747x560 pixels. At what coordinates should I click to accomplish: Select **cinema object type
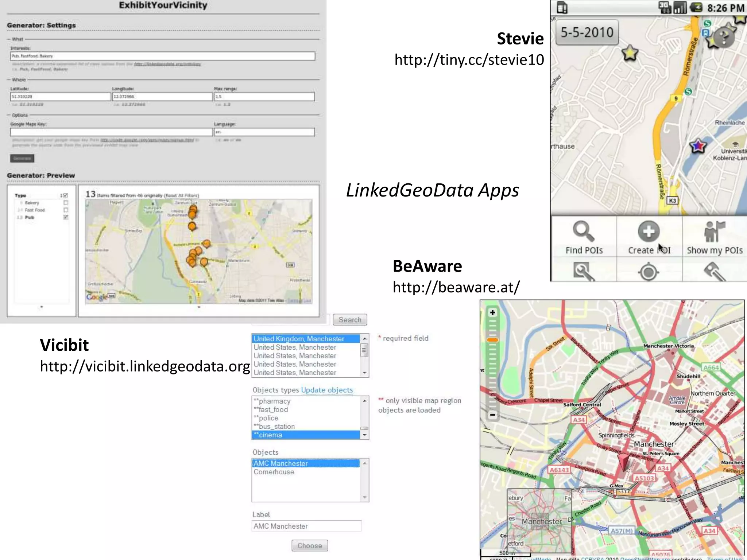click(x=306, y=435)
